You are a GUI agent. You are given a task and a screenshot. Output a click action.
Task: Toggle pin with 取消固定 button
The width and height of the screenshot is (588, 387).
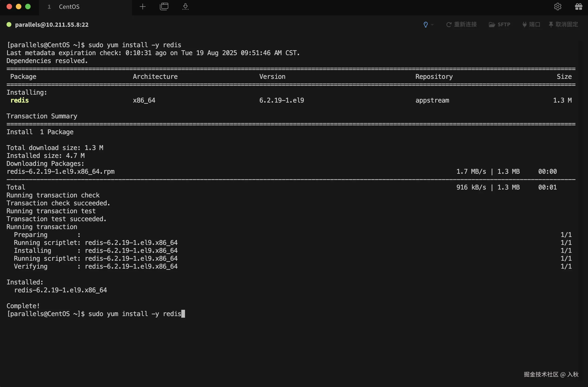coord(563,24)
